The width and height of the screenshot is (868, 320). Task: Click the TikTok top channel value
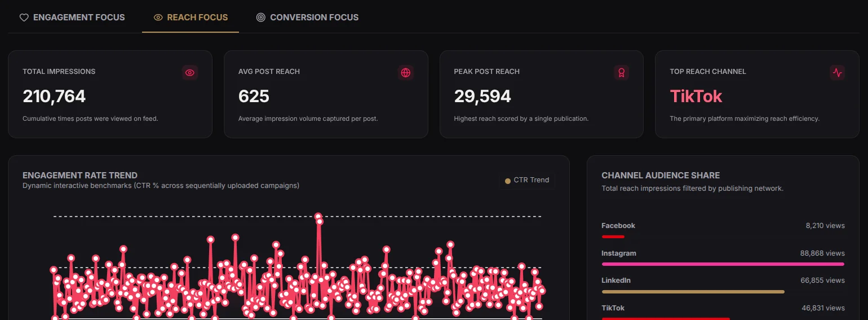click(x=696, y=97)
